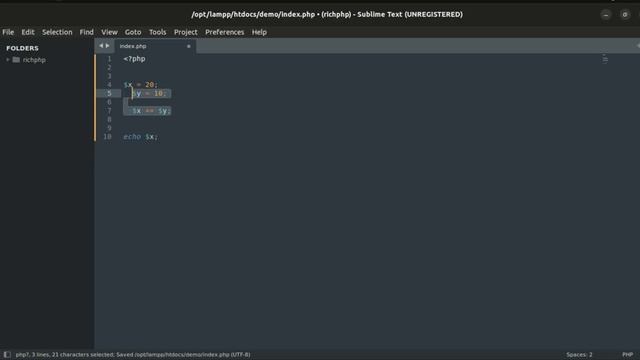Select the richphp folder in sidebar
This screenshot has width=640, height=360.
(34, 60)
